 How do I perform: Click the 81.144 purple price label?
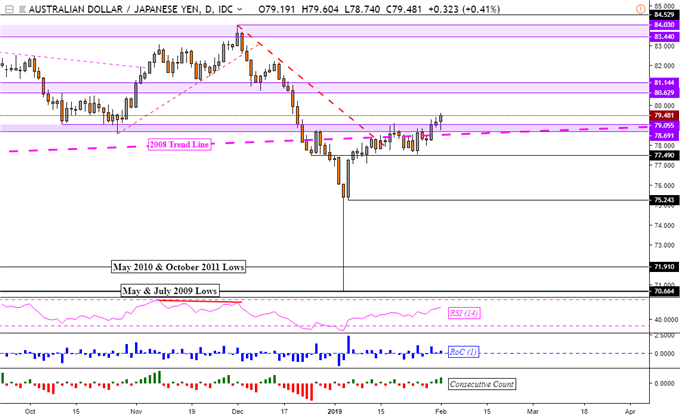pos(664,82)
